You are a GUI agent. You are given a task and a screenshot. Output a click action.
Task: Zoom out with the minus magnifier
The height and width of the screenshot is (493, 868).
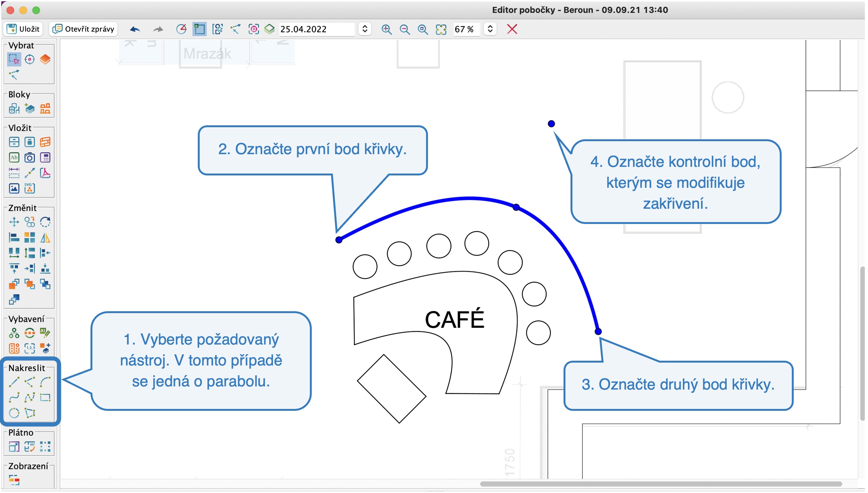point(405,30)
